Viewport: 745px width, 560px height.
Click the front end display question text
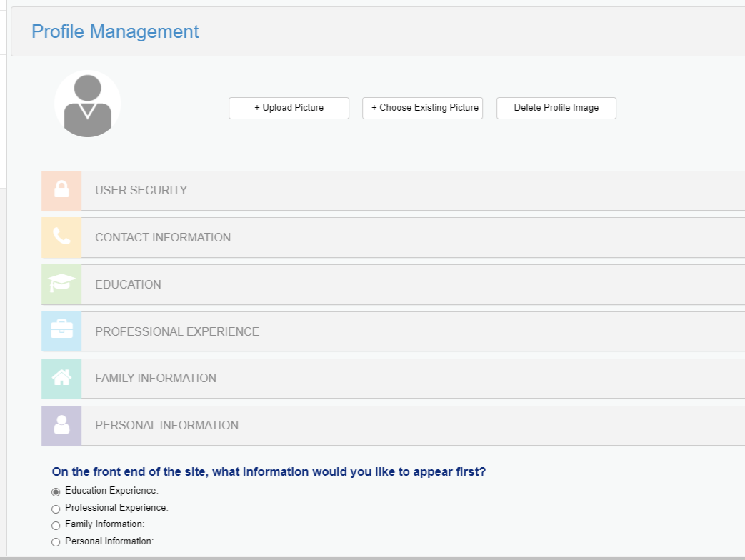269,471
